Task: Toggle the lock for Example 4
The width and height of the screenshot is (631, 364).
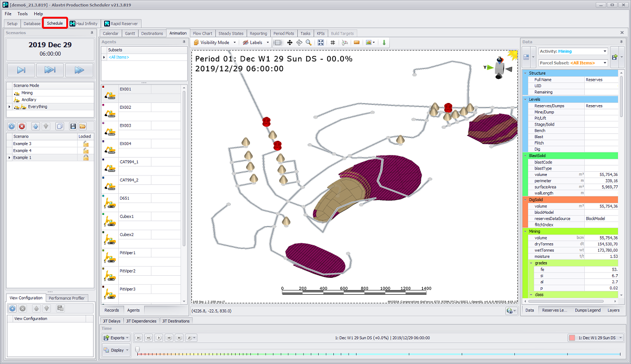Action: pyautogui.click(x=85, y=151)
